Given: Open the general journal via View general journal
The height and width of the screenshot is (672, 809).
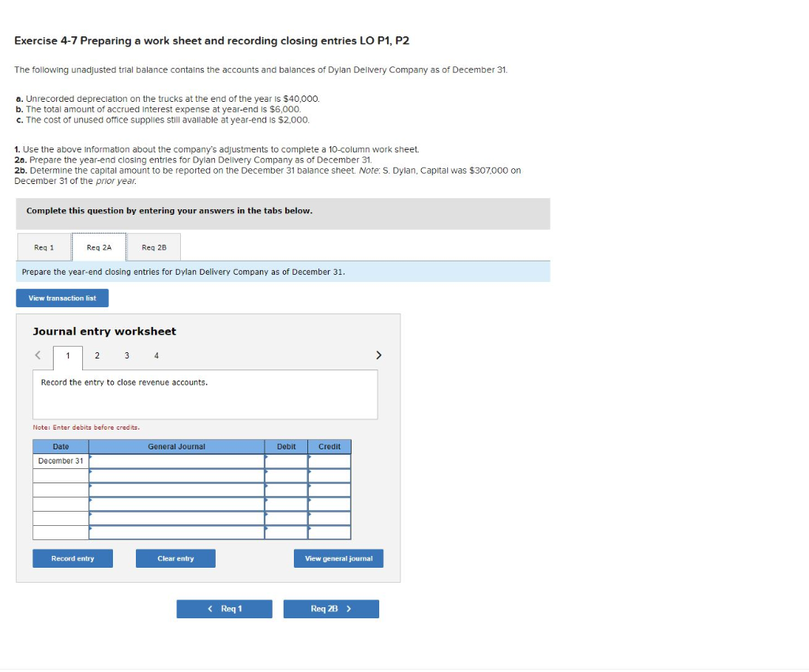Looking at the screenshot, I should pyautogui.click(x=338, y=558).
